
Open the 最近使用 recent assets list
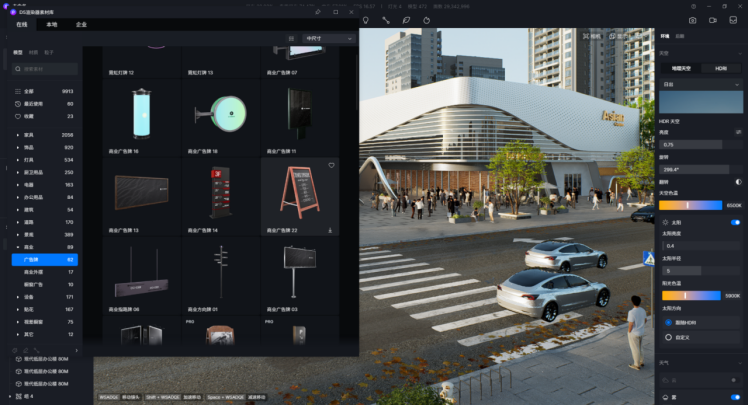tap(43, 103)
